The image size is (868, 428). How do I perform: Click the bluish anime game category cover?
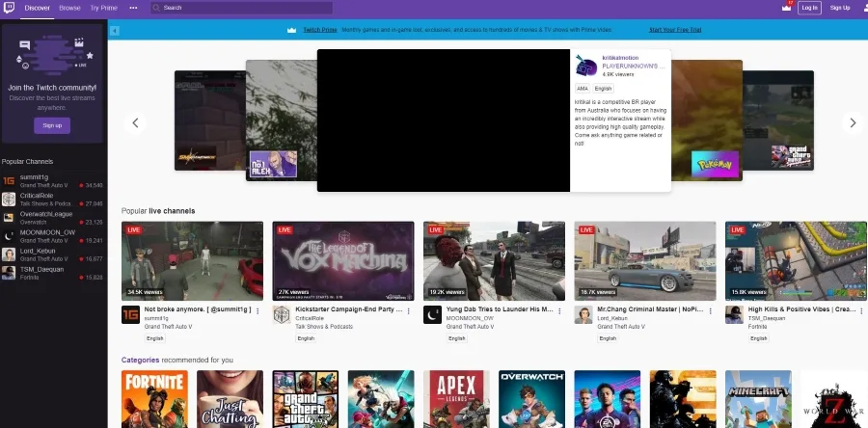tap(381, 399)
